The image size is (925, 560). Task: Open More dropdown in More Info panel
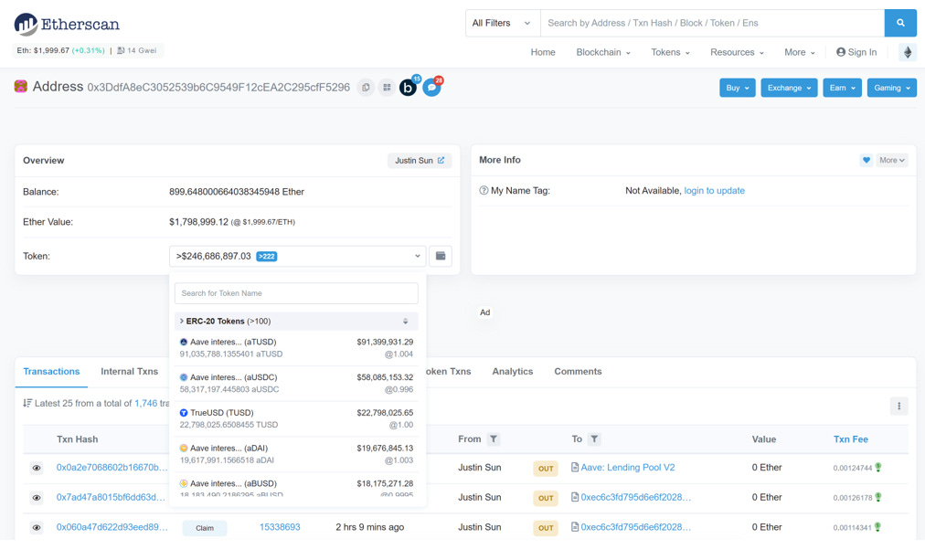[891, 160]
